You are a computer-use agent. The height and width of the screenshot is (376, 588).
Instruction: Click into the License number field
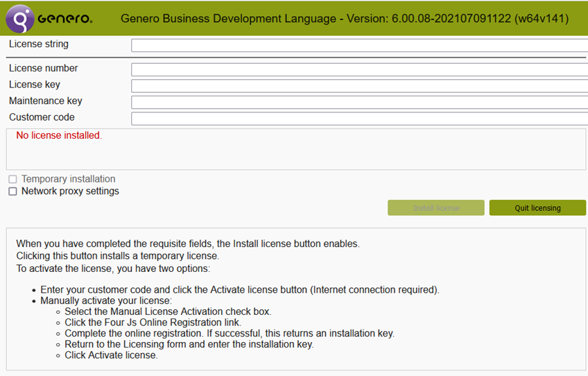[x=359, y=69]
